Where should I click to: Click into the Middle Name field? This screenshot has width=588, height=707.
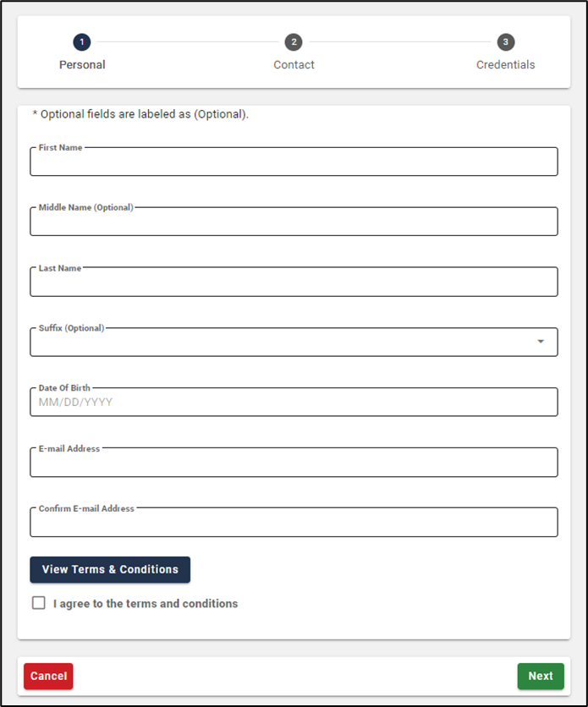[x=294, y=222]
